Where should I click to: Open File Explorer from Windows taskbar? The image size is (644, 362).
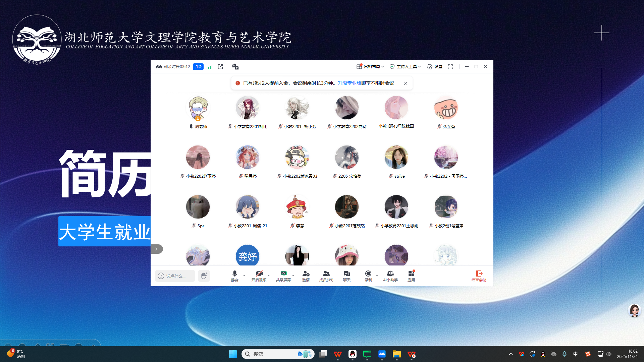[x=397, y=354]
